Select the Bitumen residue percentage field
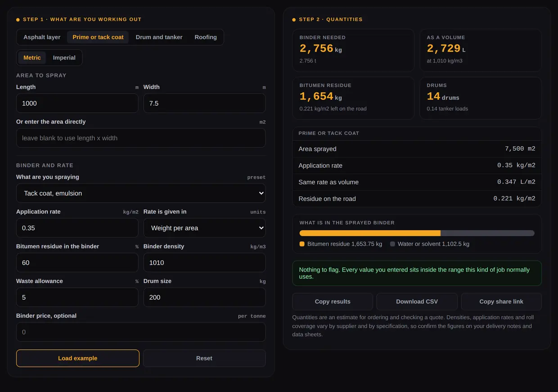The width and height of the screenshot is (558, 392). [x=77, y=263]
